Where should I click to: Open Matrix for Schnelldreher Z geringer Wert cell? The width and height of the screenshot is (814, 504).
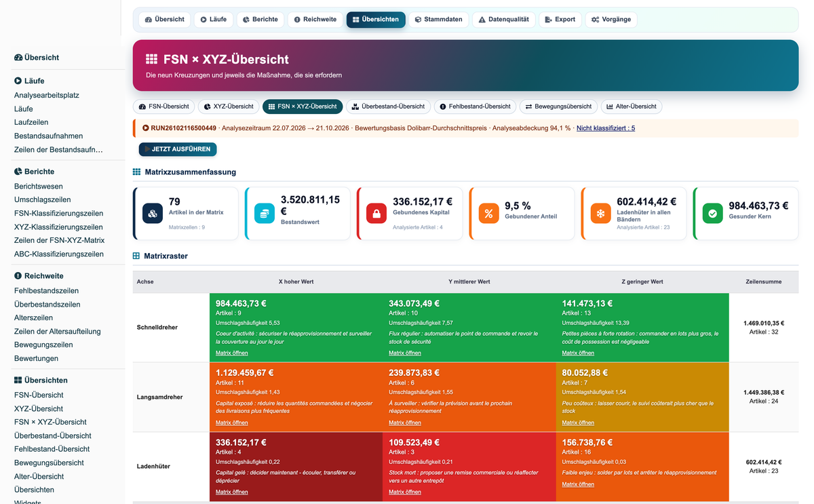[579, 353]
